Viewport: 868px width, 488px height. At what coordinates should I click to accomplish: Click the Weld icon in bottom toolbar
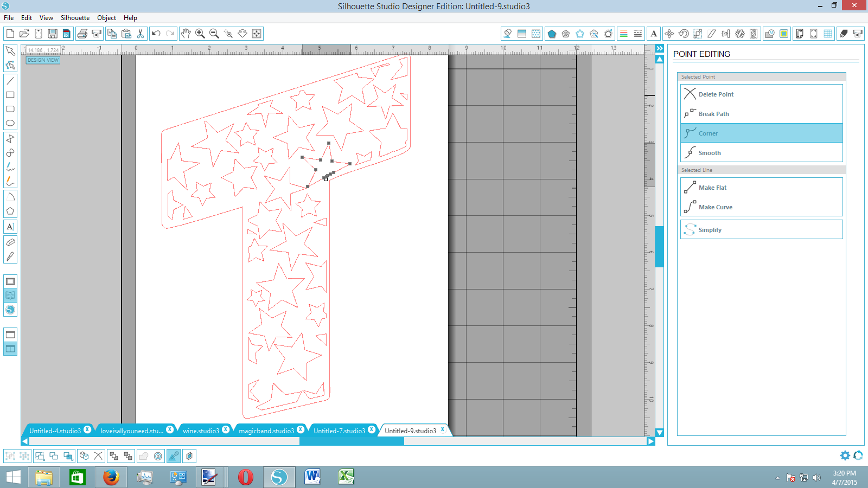[x=144, y=456]
